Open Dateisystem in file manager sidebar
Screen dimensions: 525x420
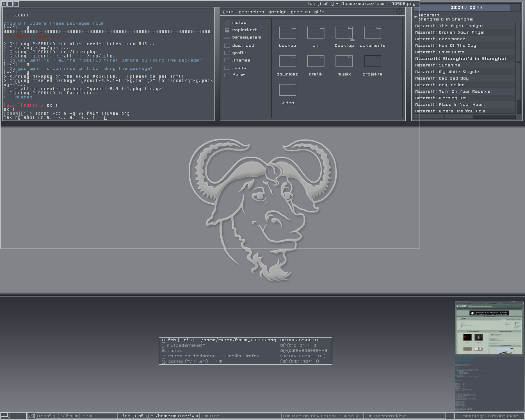pos(243,37)
